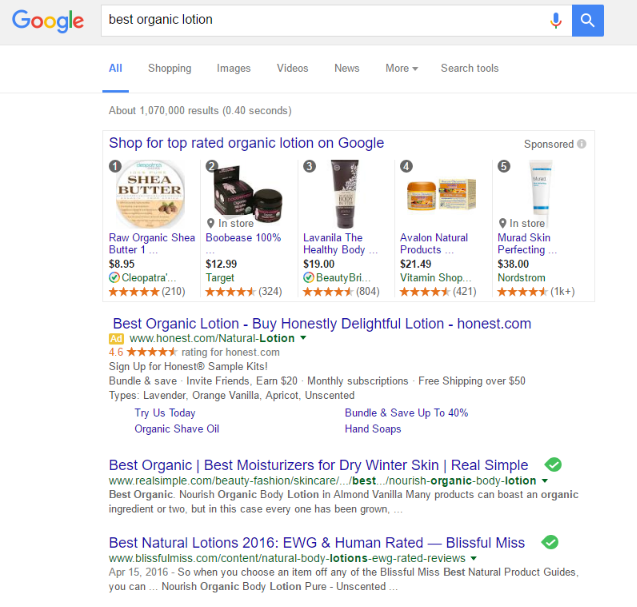637x607 pixels.
Task: Click the location pin beside Target's In store label
Action: pos(210,223)
